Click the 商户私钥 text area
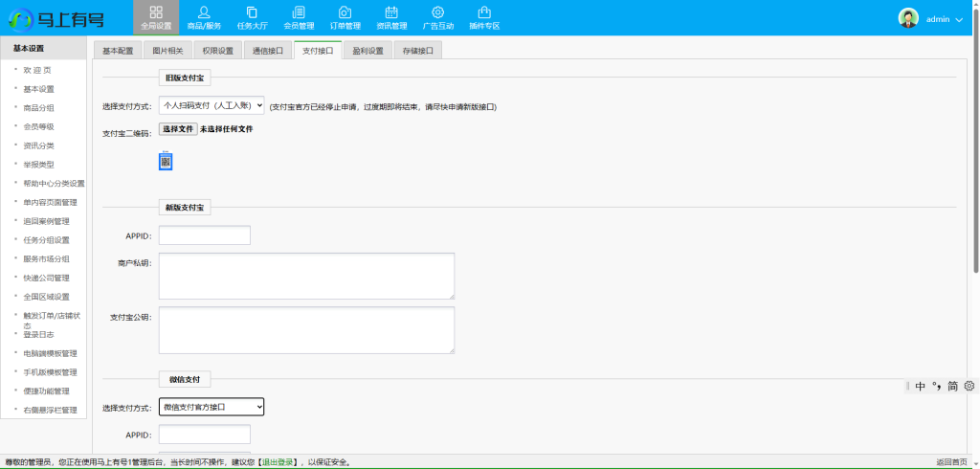The width and height of the screenshot is (980, 469). pyautogui.click(x=306, y=276)
